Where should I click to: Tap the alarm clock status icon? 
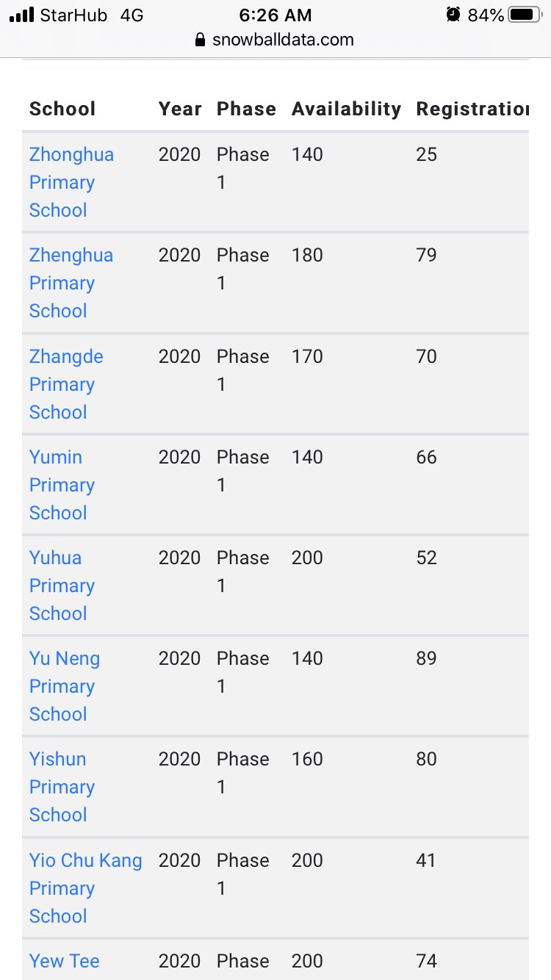click(453, 15)
